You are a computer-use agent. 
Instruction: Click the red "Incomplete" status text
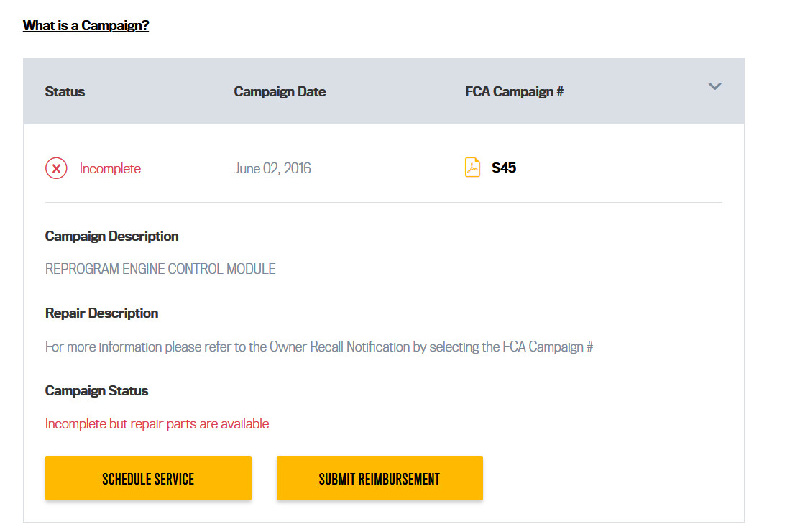(110, 168)
